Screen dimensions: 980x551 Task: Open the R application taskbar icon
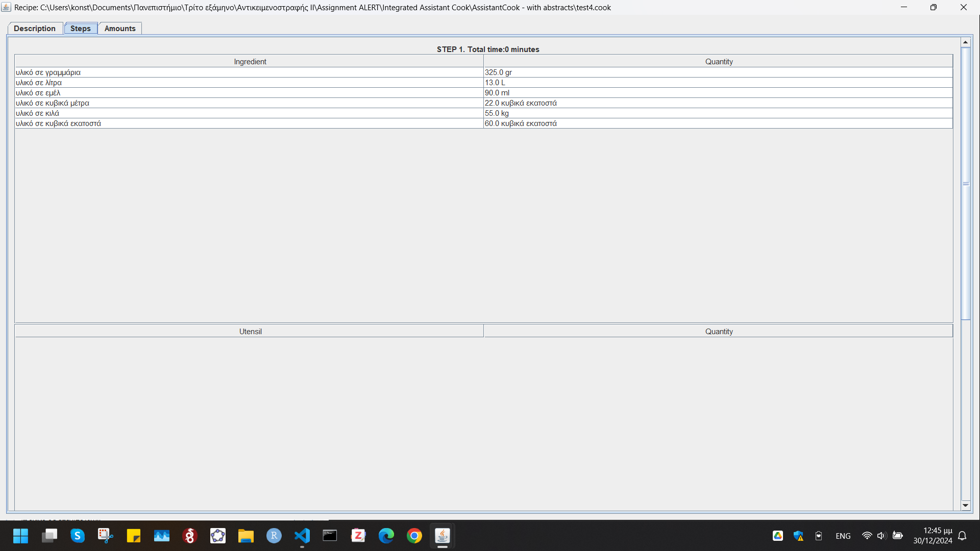[274, 536]
